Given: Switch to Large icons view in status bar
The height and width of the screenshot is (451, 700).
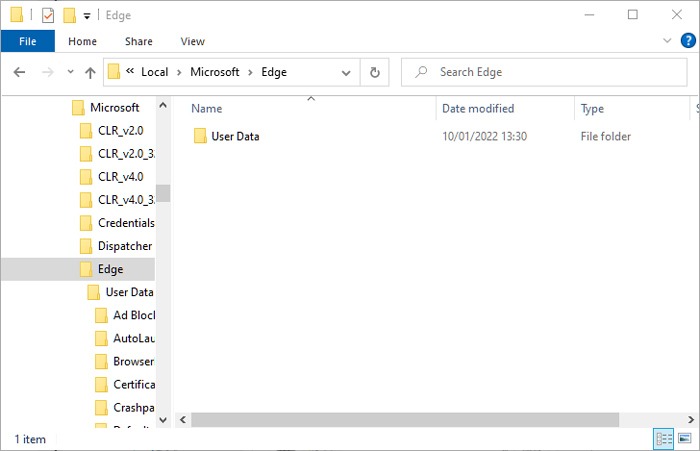Looking at the screenshot, I should pos(685,438).
